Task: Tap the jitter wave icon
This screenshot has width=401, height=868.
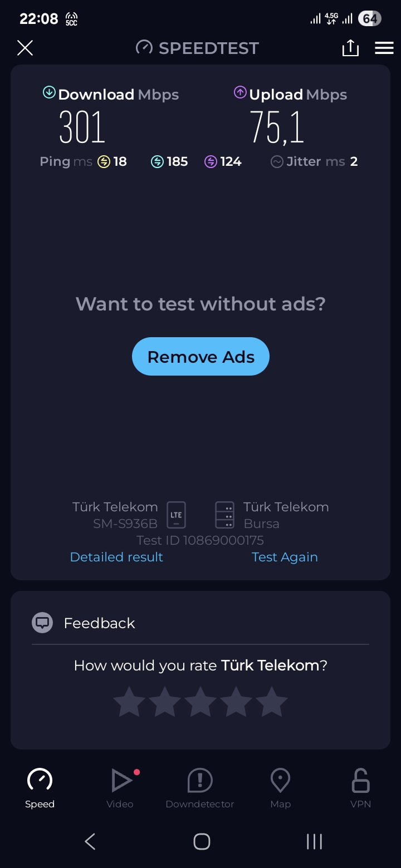Action: (x=277, y=162)
